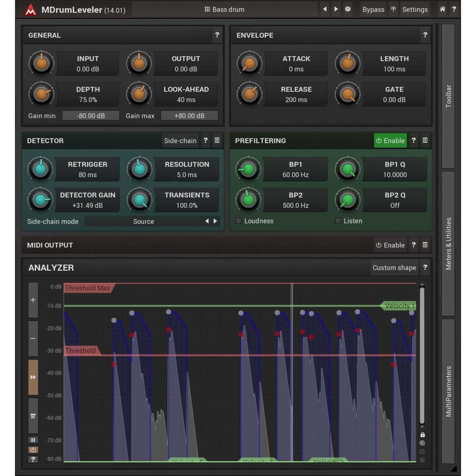476x476 pixels.
Task: Open the Bass drum preset selector
Action: [225, 10]
